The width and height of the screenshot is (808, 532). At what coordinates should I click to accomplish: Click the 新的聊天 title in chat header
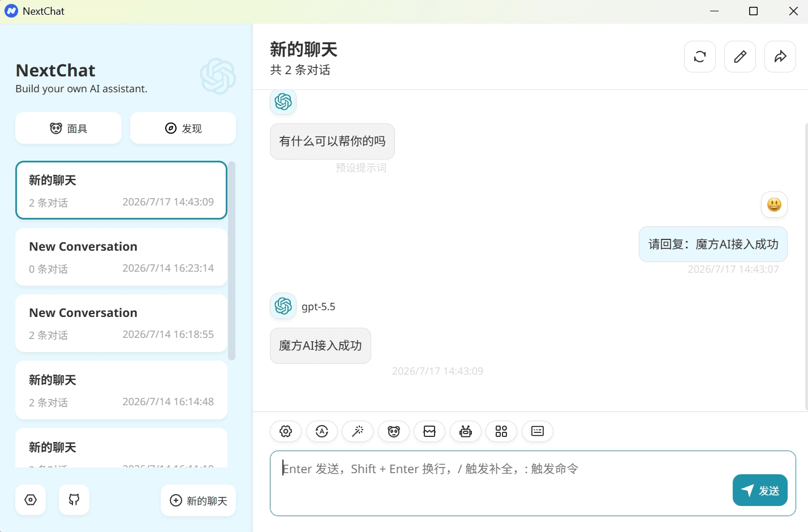coord(304,49)
